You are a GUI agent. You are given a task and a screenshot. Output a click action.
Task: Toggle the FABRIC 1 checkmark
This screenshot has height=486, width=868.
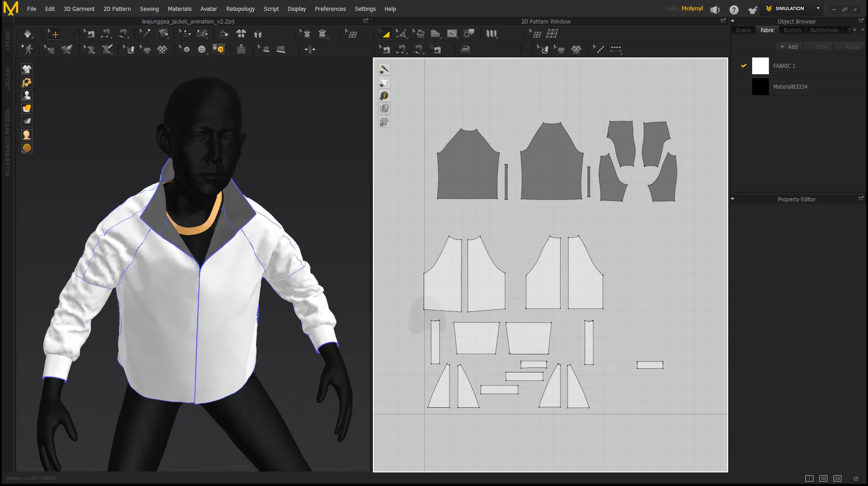[743, 66]
